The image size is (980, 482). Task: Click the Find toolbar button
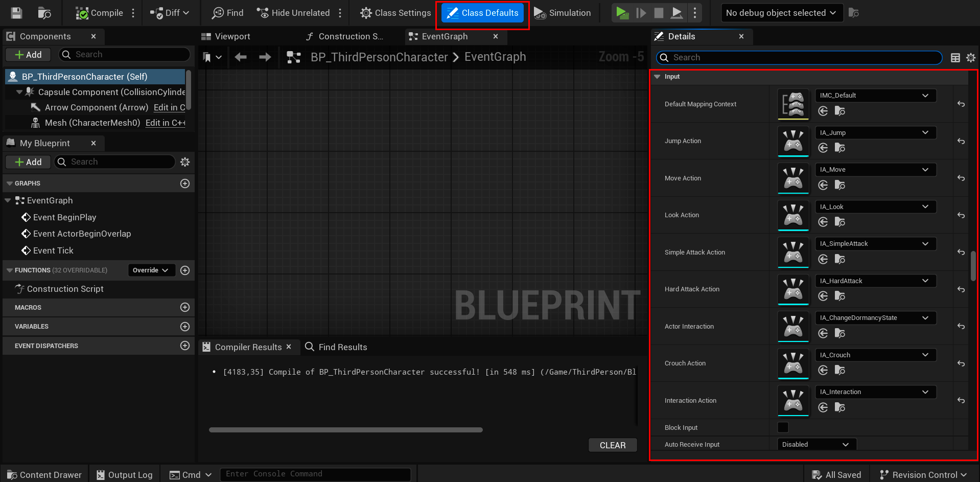coord(228,13)
